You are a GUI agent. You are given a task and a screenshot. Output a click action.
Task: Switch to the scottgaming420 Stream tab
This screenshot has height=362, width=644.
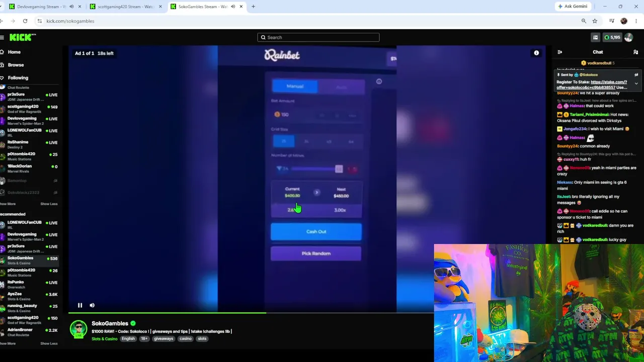[x=126, y=7]
